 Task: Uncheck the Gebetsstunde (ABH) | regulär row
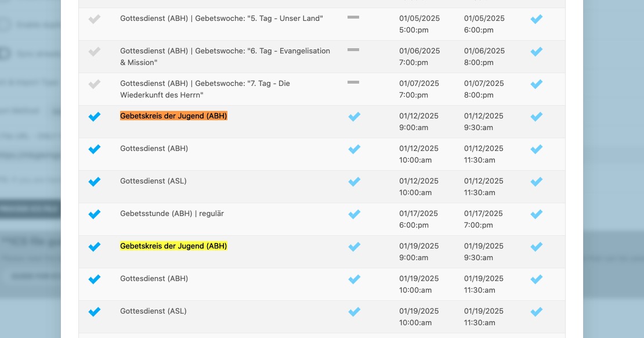[95, 214]
